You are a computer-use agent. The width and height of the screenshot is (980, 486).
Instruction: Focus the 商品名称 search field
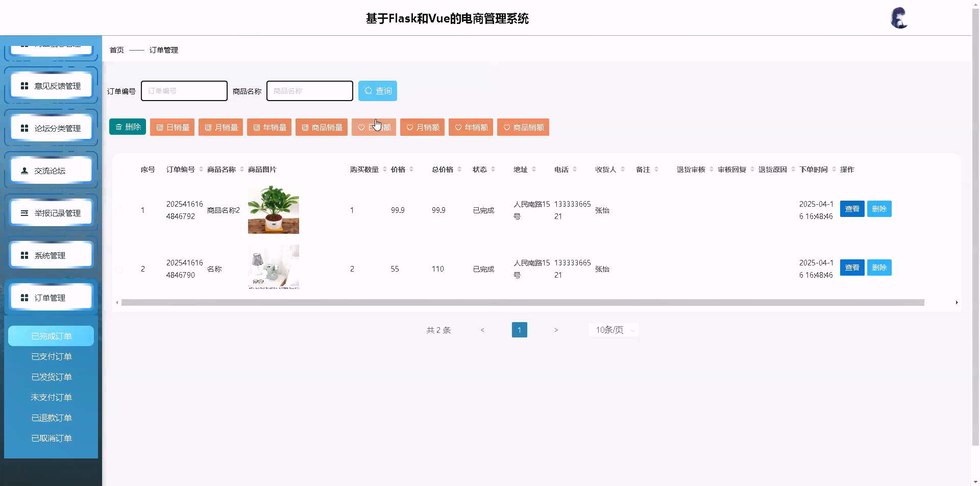310,91
